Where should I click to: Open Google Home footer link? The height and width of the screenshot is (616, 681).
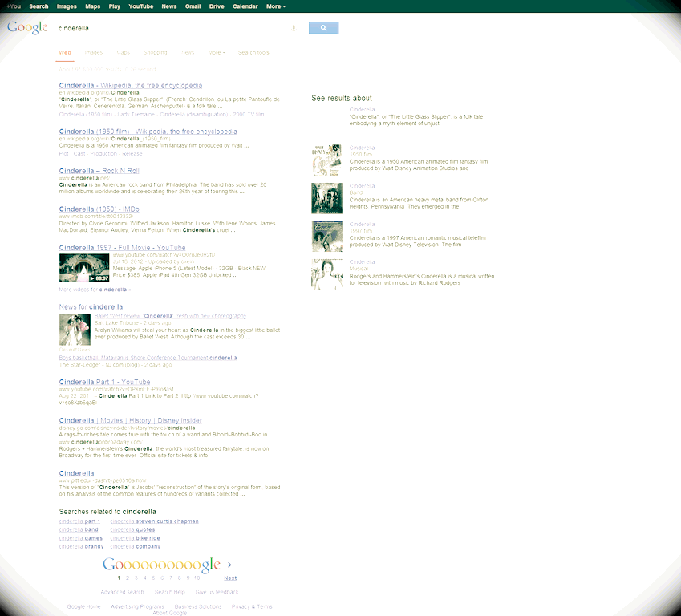[83, 607]
